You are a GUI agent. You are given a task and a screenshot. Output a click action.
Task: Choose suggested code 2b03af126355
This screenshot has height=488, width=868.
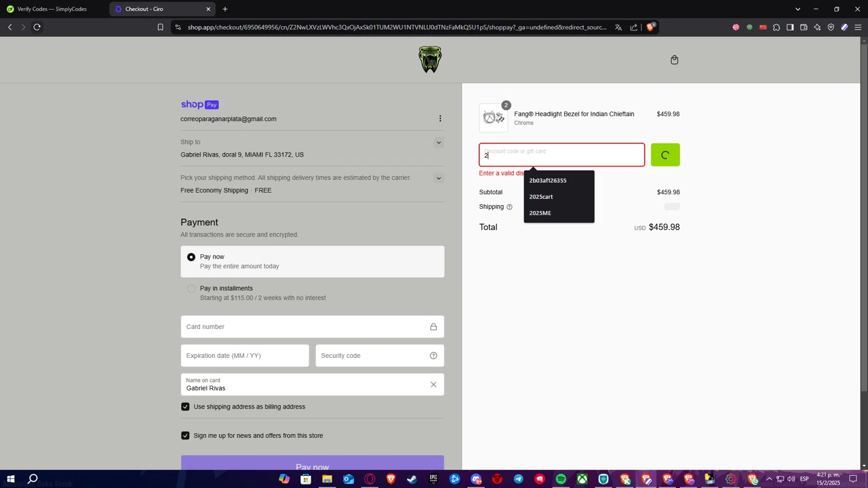(559, 180)
